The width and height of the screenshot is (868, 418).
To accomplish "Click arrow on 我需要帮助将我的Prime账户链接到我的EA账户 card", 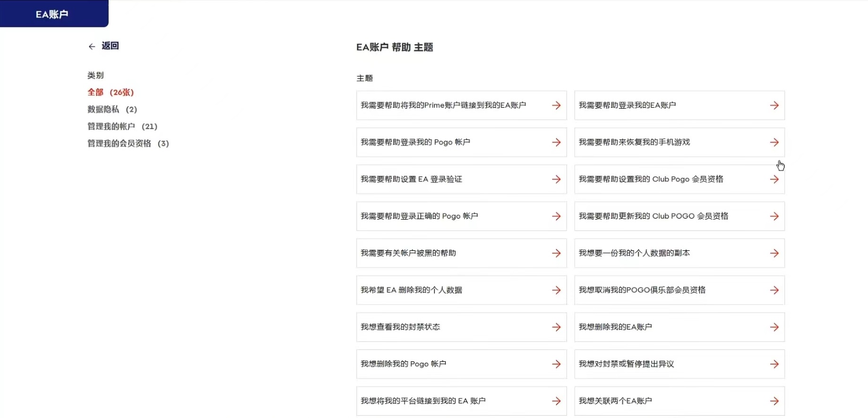I will pos(556,105).
